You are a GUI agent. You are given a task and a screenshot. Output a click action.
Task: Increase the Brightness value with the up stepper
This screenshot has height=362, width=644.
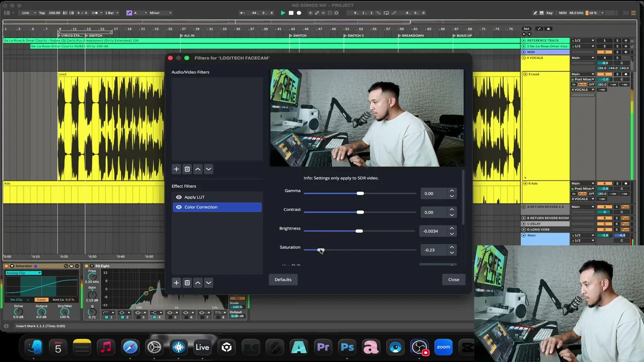coord(452,229)
